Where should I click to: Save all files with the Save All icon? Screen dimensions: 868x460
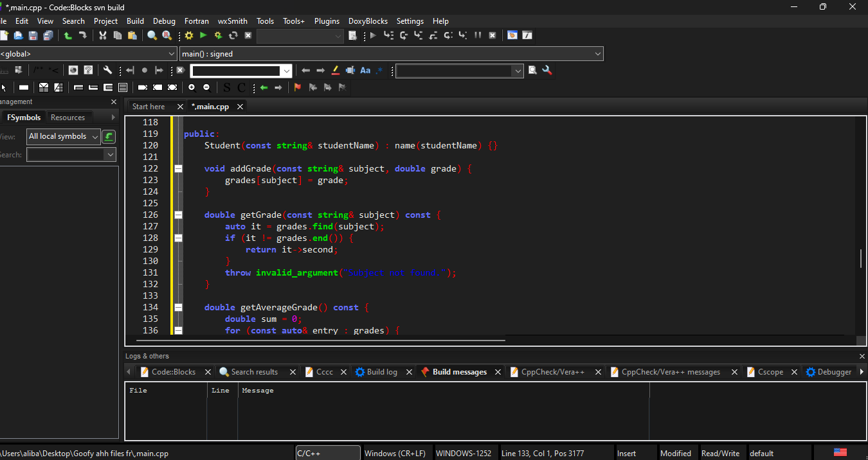pos(48,35)
